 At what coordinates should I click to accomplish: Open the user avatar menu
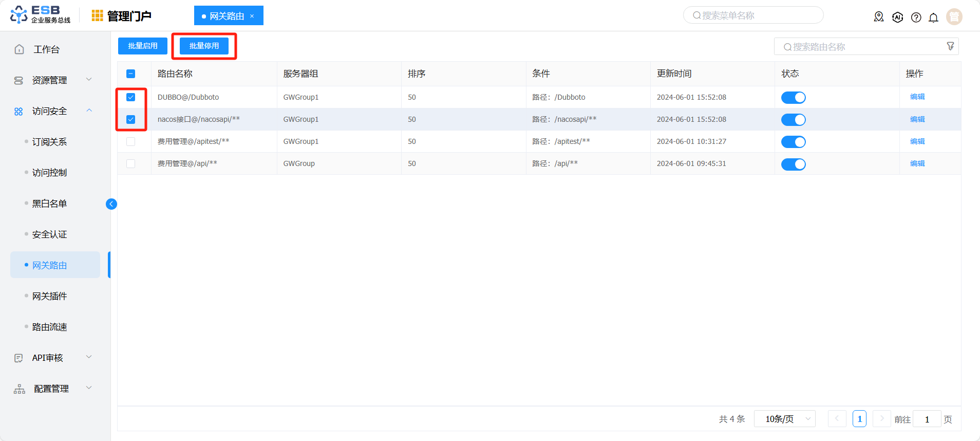[954, 17]
